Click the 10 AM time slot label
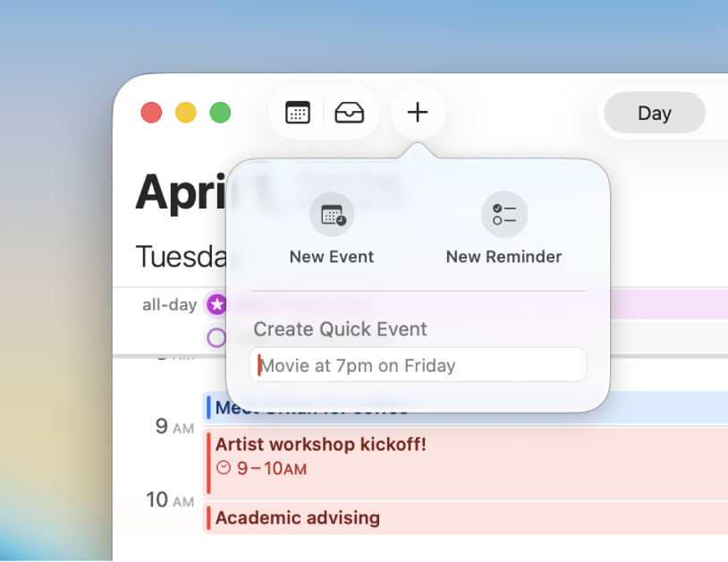Viewport: 728px width, 562px height. point(170,500)
